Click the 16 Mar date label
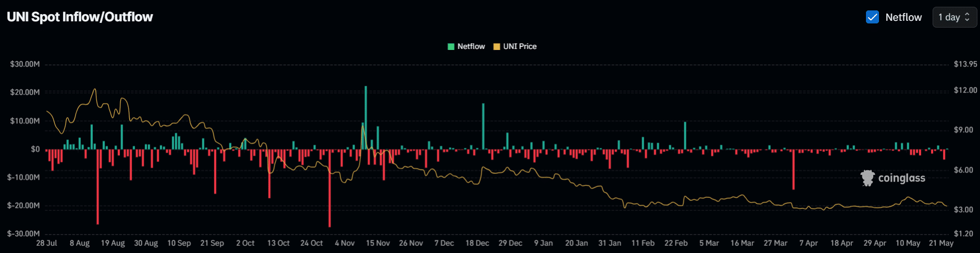Screen dimensions: 980x253 click(x=742, y=243)
